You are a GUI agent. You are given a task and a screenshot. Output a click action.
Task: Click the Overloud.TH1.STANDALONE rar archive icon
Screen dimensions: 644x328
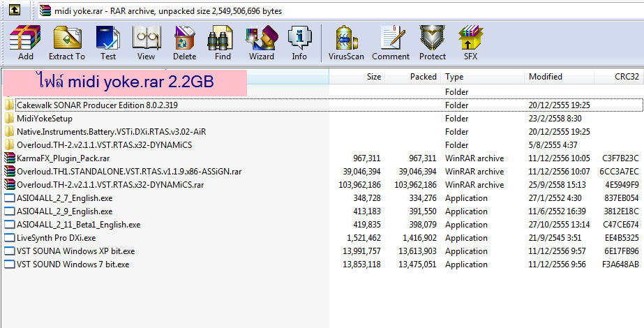click(x=9, y=172)
